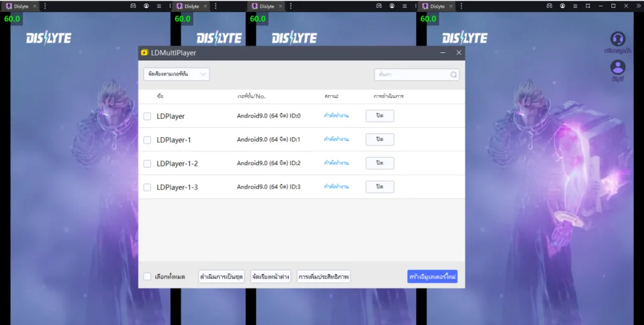This screenshot has height=325, width=644.
Task: Click ปิด button for LDPlayer-1-3 row
Action: coord(380,187)
